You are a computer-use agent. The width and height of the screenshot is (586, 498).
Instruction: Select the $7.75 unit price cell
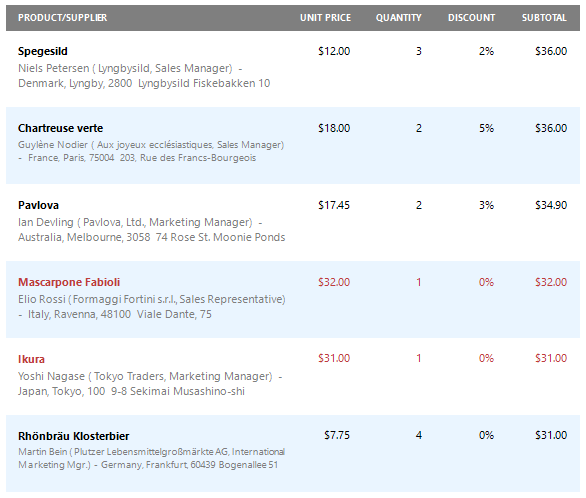pos(337,435)
